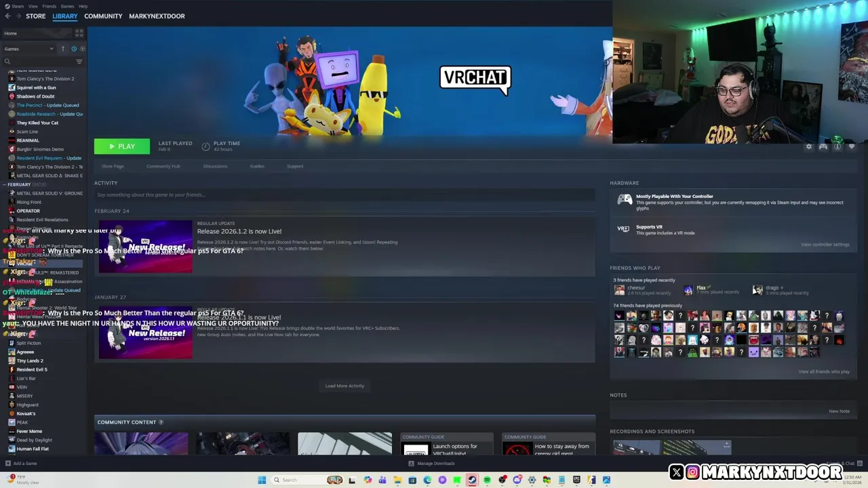Click Load More Activity
Screen dimensions: 868x488
pos(344,386)
